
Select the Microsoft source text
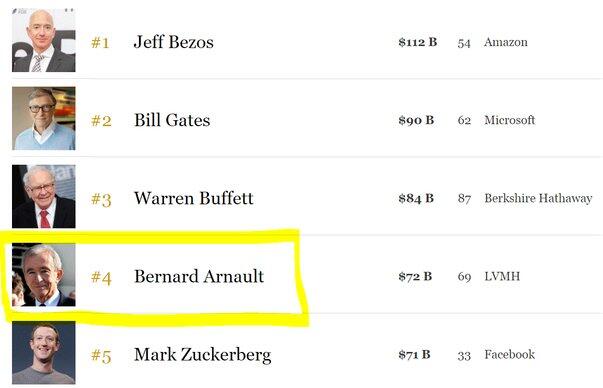pyautogui.click(x=510, y=120)
